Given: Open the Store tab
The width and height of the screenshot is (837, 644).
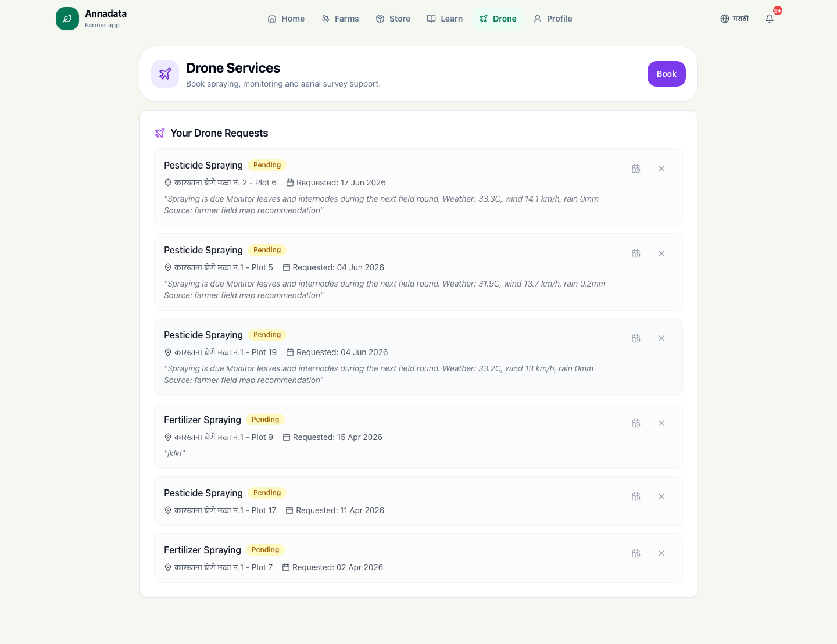Looking at the screenshot, I should point(393,19).
